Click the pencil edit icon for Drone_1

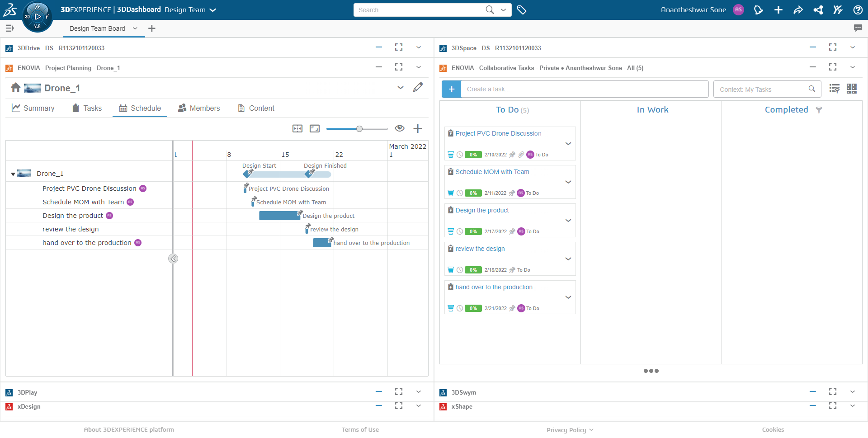pos(418,87)
